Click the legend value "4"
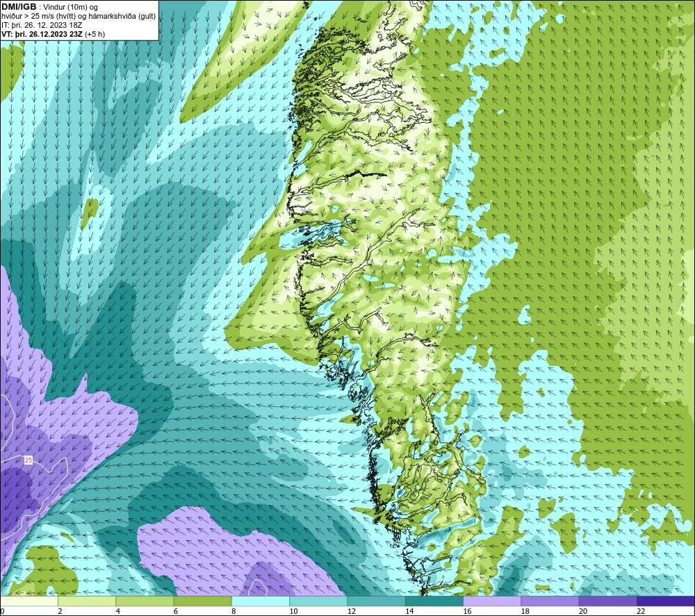The width and height of the screenshot is (695, 616). click(118, 611)
